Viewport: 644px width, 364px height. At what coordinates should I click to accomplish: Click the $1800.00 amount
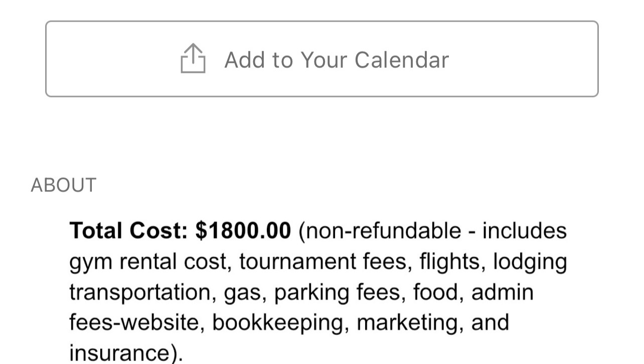click(x=243, y=231)
